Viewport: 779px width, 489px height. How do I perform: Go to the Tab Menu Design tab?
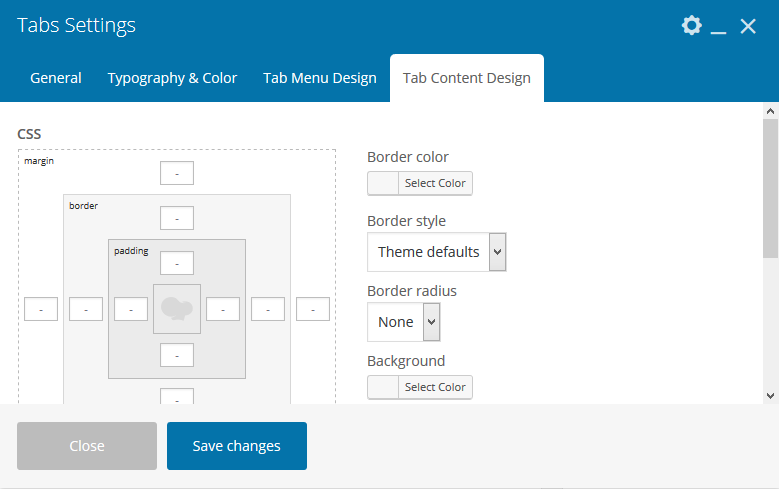pyautogui.click(x=320, y=78)
